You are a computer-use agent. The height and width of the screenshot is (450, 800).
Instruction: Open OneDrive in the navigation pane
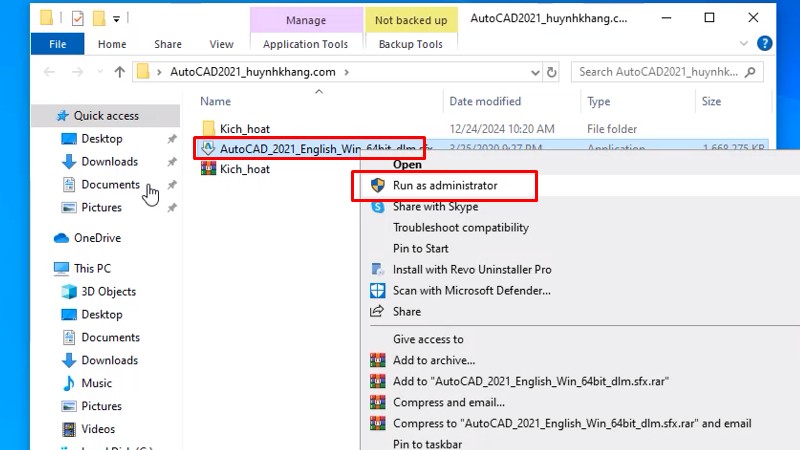tap(96, 238)
